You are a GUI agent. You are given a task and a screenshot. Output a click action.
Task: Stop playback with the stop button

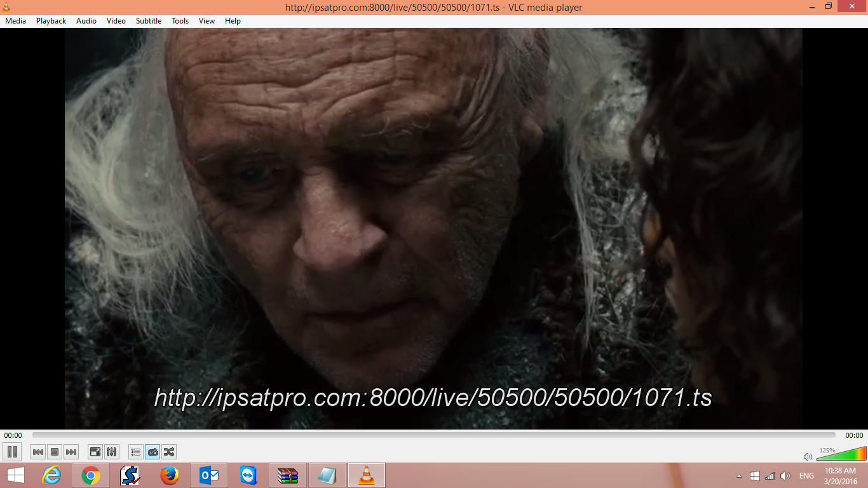[x=55, y=452]
